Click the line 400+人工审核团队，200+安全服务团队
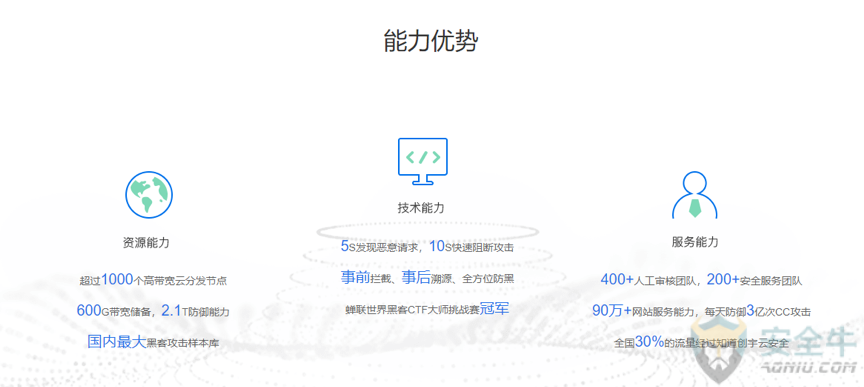The height and width of the screenshot is (387, 864). pos(701,280)
